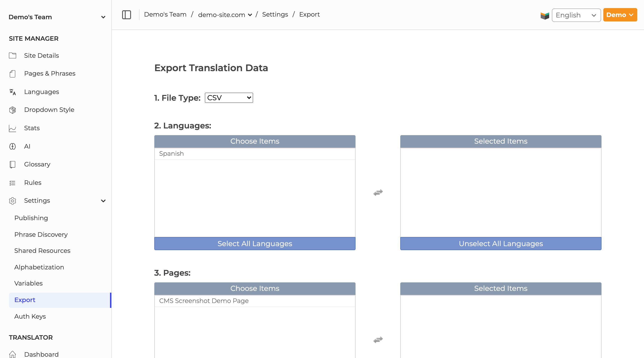Image resolution: width=644 pixels, height=358 pixels.
Task: Collapse the Settings submenu chevron
Action: [x=103, y=201]
